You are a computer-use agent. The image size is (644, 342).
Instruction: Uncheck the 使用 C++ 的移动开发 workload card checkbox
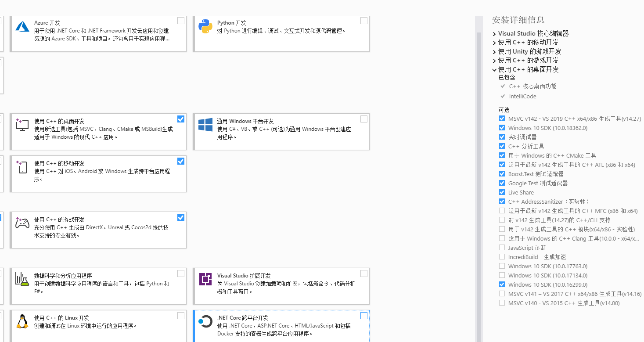(x=181, y=161)
